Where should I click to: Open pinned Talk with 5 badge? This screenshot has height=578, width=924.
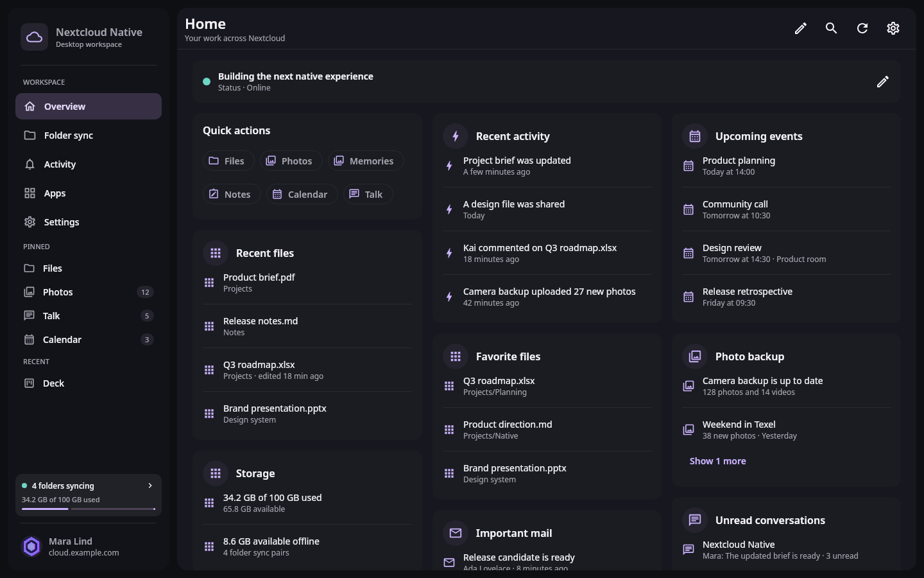[x=89, y=316]
